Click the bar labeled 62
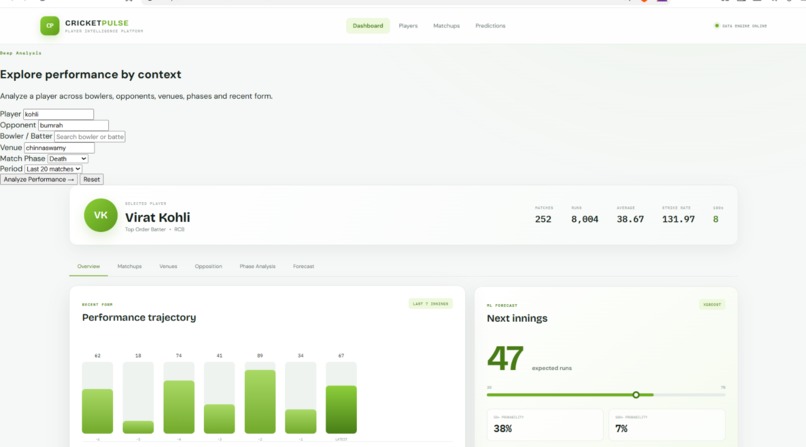The image size is (806, 447). coord(97,411)
